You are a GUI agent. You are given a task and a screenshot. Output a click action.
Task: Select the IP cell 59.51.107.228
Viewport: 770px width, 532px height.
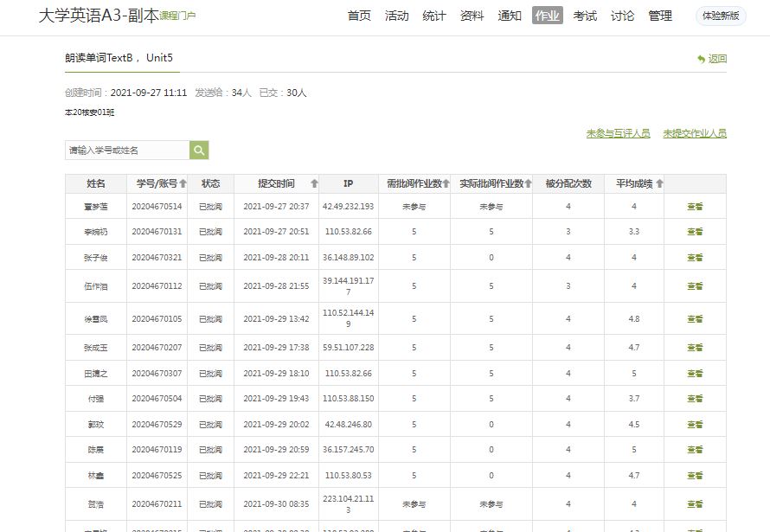pyautogui.click(x=348, y=348)
